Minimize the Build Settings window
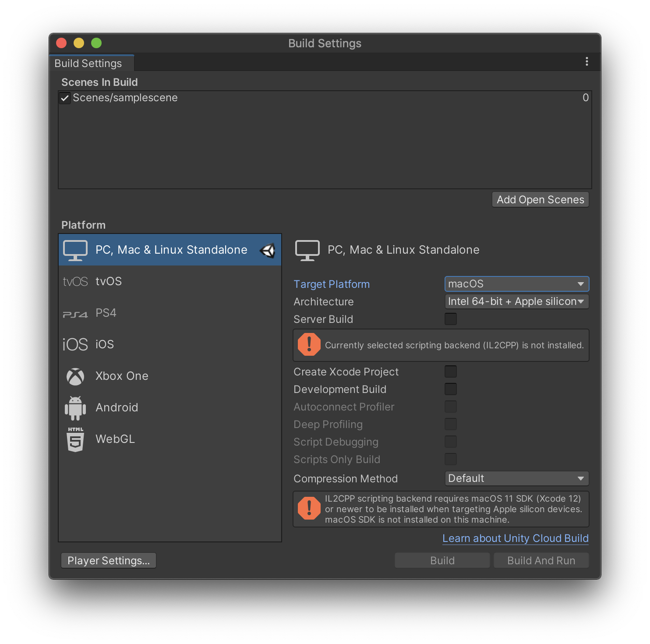This screenshot has height=644, width=650. (79, 43)
